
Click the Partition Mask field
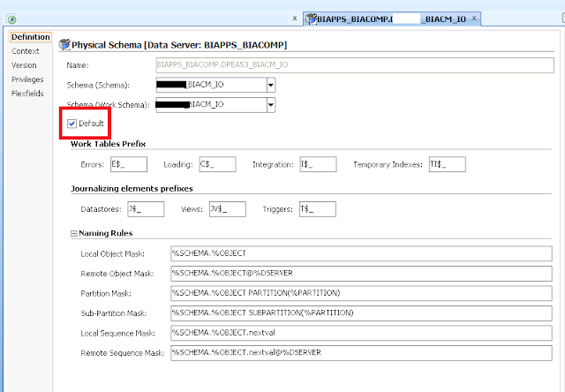tap(361, 293)
